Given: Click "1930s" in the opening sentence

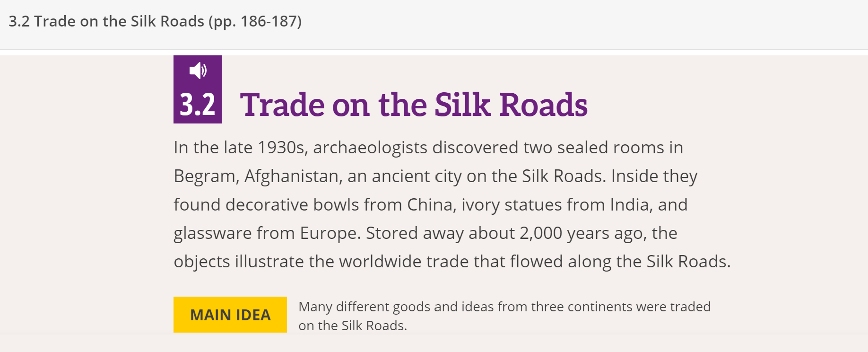Looking at the screenshot, I should 282,148.
